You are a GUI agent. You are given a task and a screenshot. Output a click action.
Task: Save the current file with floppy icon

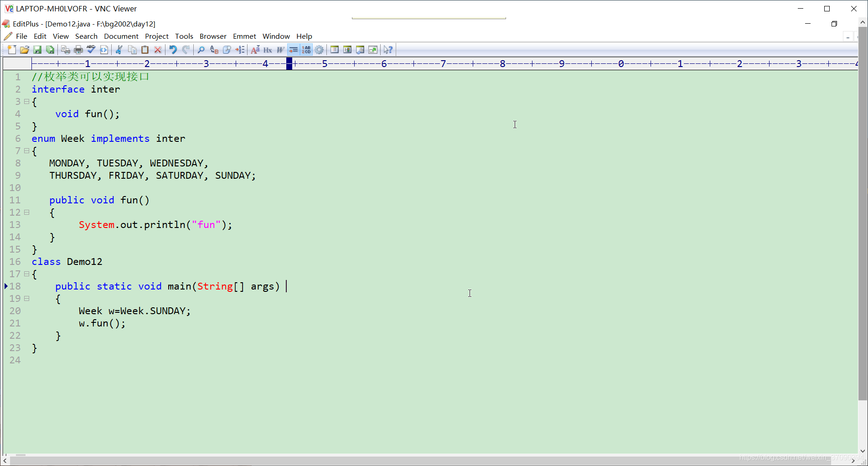point(37,50)
